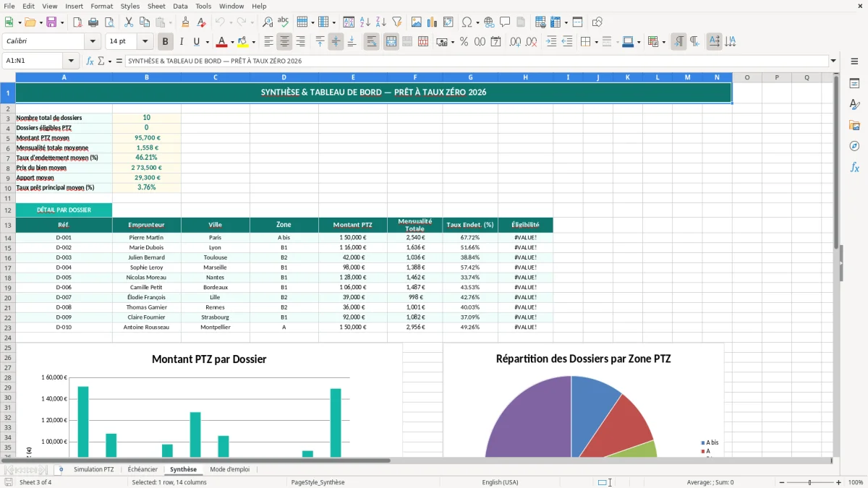
Task: Open the Conditional Formatting dropdown
Action: 663,42
